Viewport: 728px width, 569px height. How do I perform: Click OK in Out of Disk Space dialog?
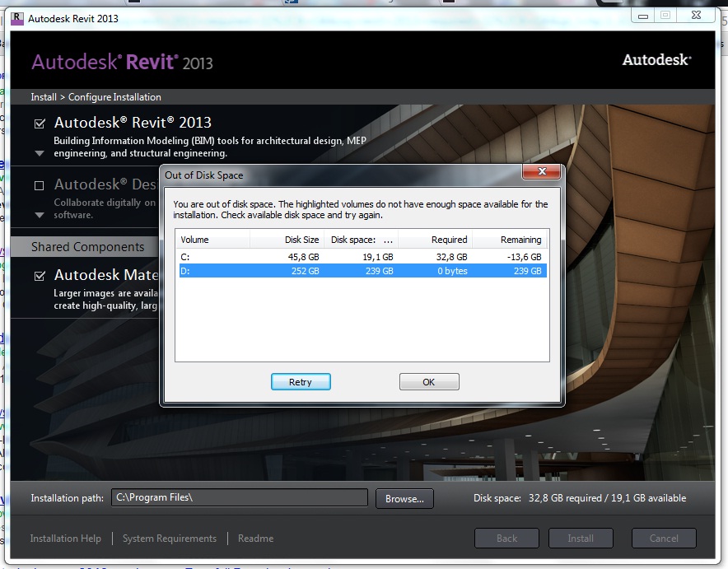pos(429,381)
